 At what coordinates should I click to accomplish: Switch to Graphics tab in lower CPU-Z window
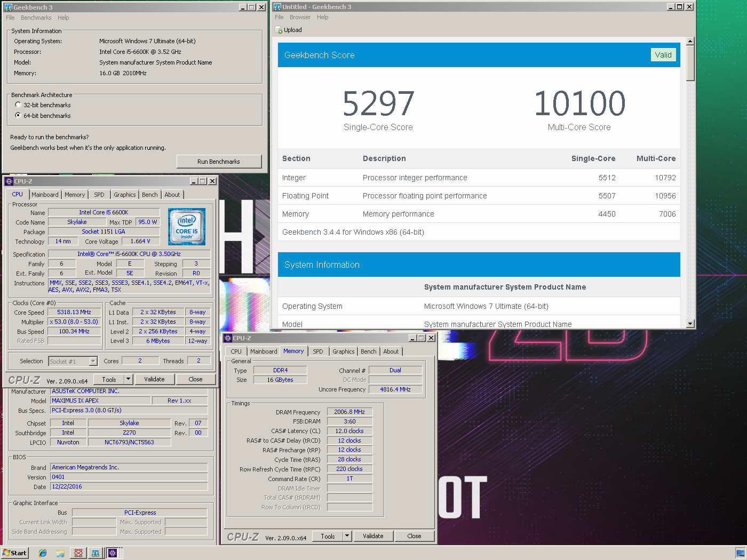pyautogui.click(x=344, y=351)
